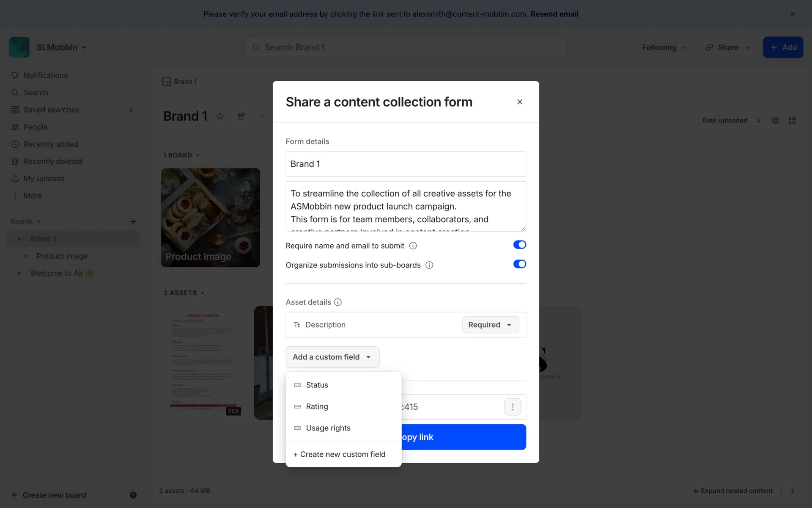The width and height of the screenshot is (812, 508).
Task: Select Status from custom field list
Action: click(x=317, y=385)
